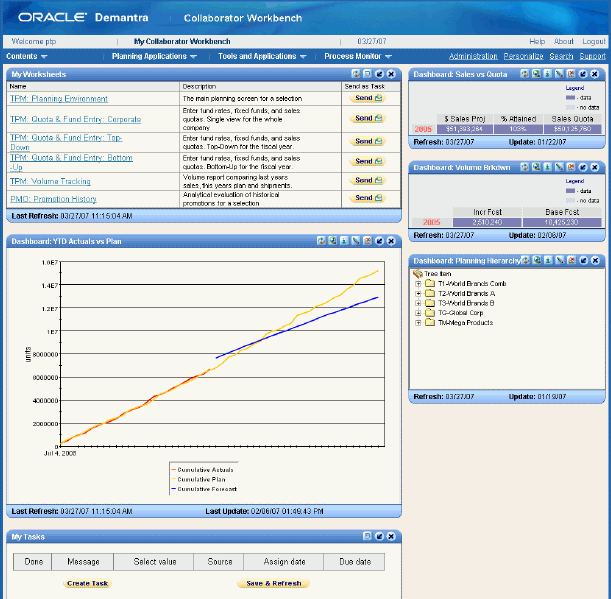Refresh the Sales vs Quota dashboard

[524, 74]
